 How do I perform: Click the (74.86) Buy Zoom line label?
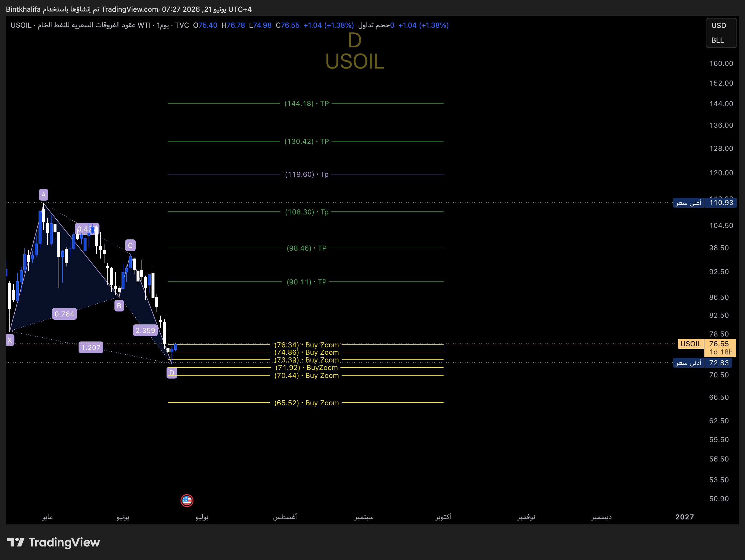tap(307, 352)
